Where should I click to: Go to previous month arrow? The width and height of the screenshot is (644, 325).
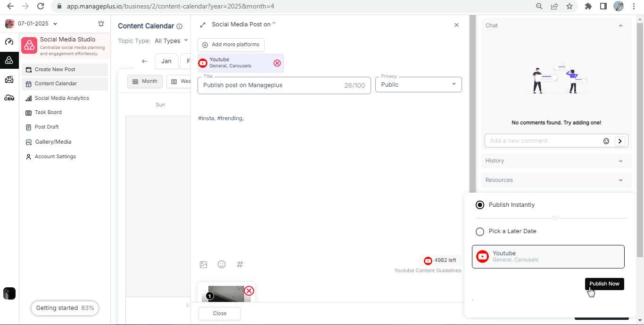(145, 61)
